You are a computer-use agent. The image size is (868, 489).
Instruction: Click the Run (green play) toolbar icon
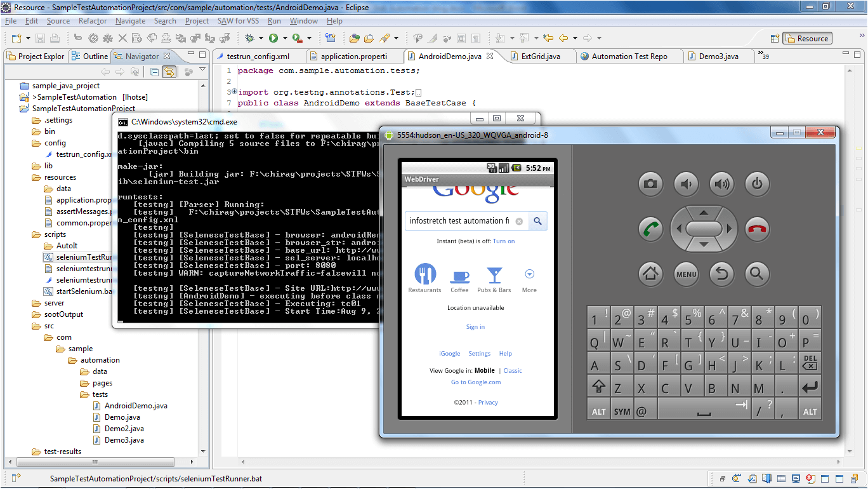click(273, 38)
